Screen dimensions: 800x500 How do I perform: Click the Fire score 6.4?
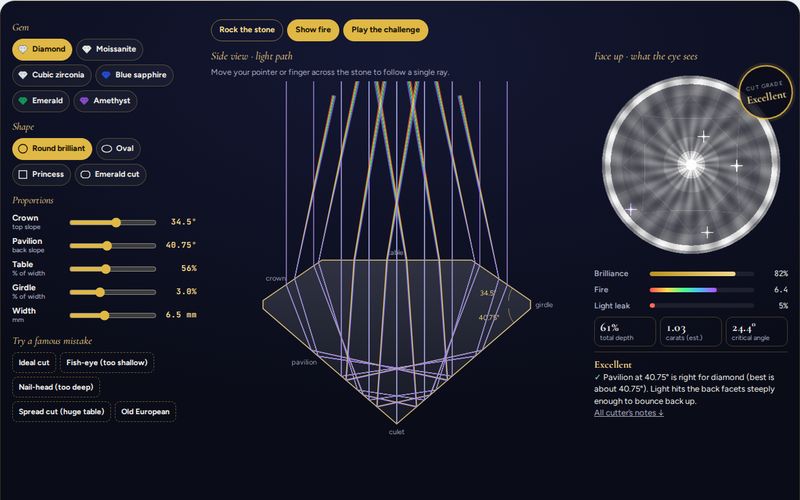pos(781,290)
